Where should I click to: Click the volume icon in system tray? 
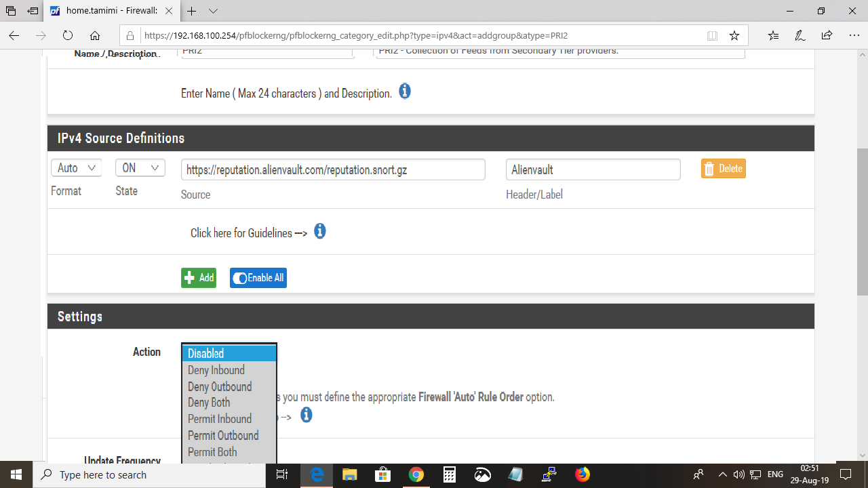[x=739, y=474]
